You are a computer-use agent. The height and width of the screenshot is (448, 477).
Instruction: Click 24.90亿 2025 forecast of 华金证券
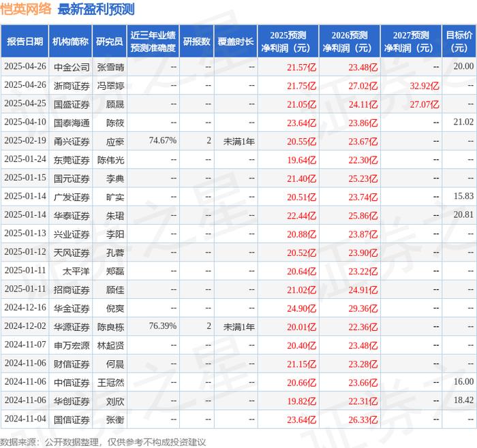pyautogui.click(x=302, y=308)
